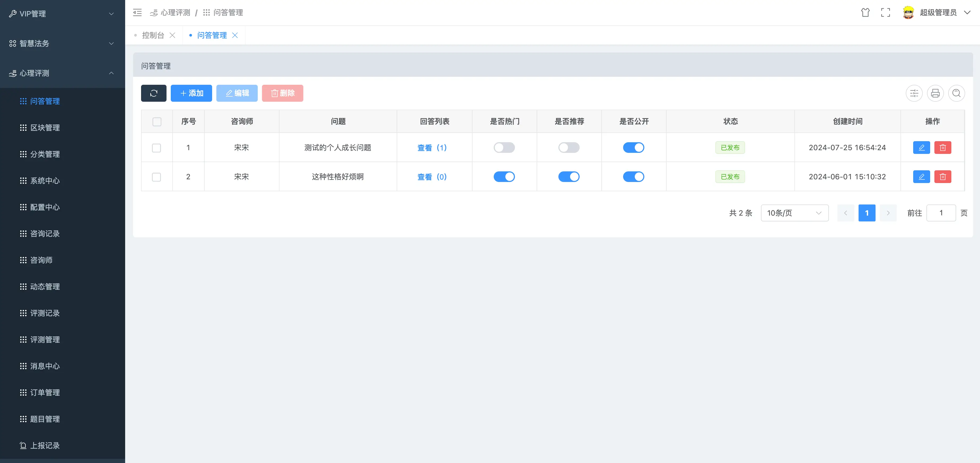Click the 添加 button
The width and height of the screenshot is (980, 463).
click(191, 93)
